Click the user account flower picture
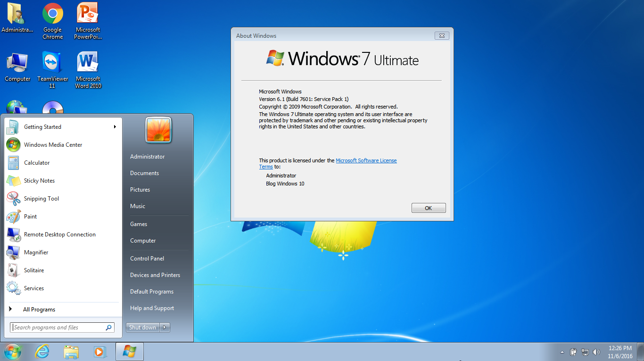 click(x=158, y=130)
